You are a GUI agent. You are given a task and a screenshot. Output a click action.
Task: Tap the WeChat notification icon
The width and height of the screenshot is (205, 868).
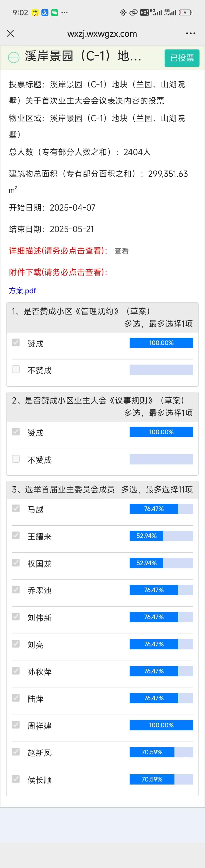[x=55, y=13]
